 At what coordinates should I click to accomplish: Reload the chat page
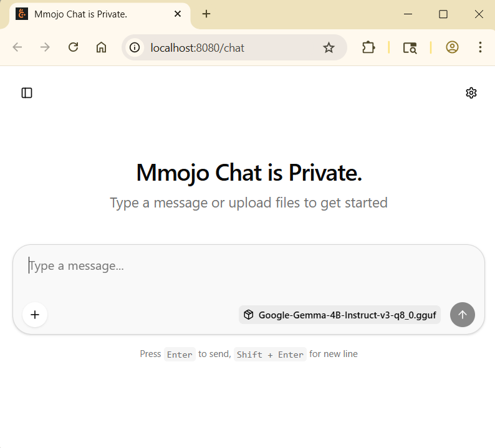[x=73, y=47]
